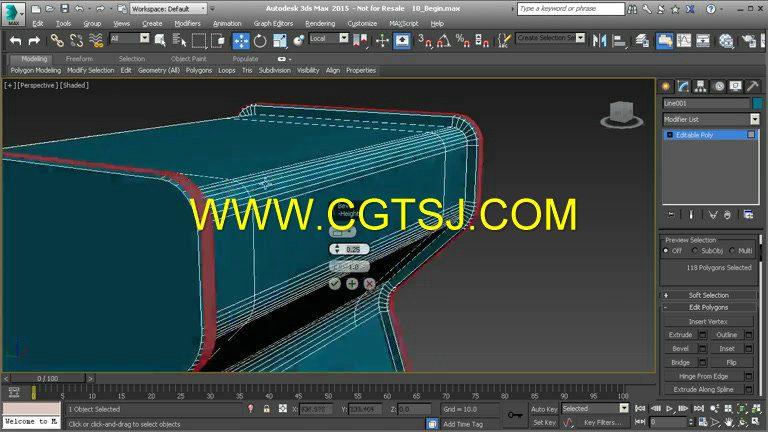Select the Bind to Space Warp tool
The height and width of the screenshot is (432, 768).
(x=96, y=41)
